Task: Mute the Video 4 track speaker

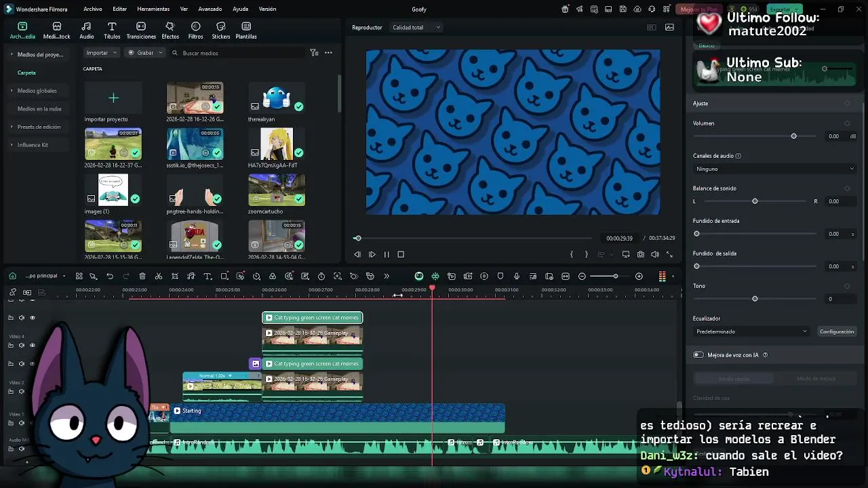Action: (22, 345)
